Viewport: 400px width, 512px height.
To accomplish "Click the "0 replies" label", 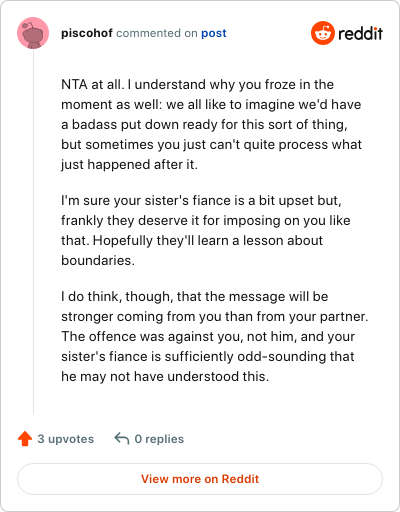I will (159, 439).
